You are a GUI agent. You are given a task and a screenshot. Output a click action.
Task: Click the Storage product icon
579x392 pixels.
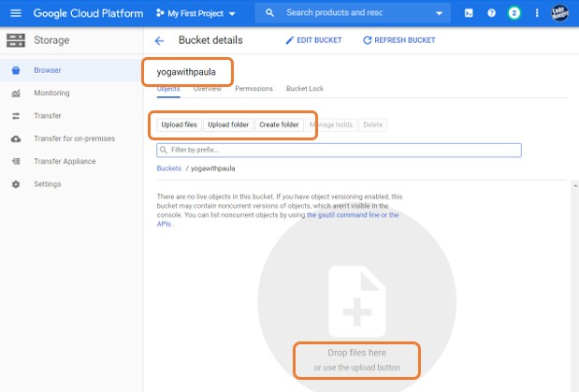[x=16, y=40]
